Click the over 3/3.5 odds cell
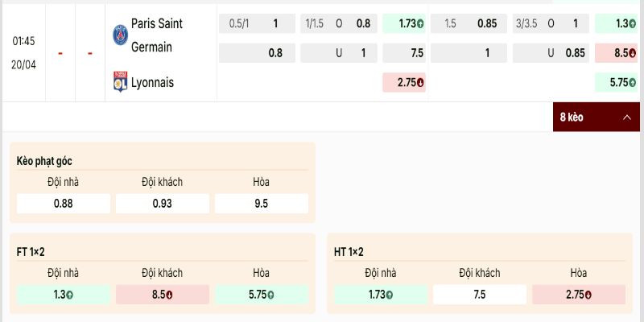This screenshot has height=322, width=644. [x=550, y=24]
